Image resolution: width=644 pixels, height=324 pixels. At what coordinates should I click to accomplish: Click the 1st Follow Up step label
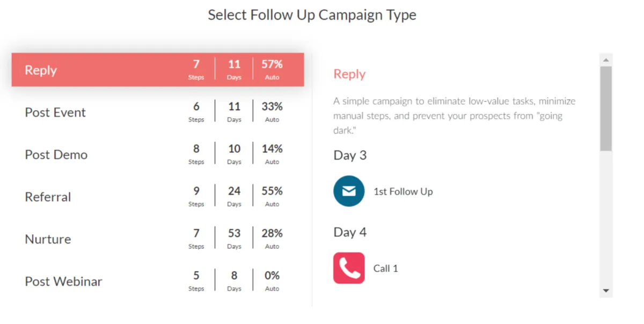(403, 192)
